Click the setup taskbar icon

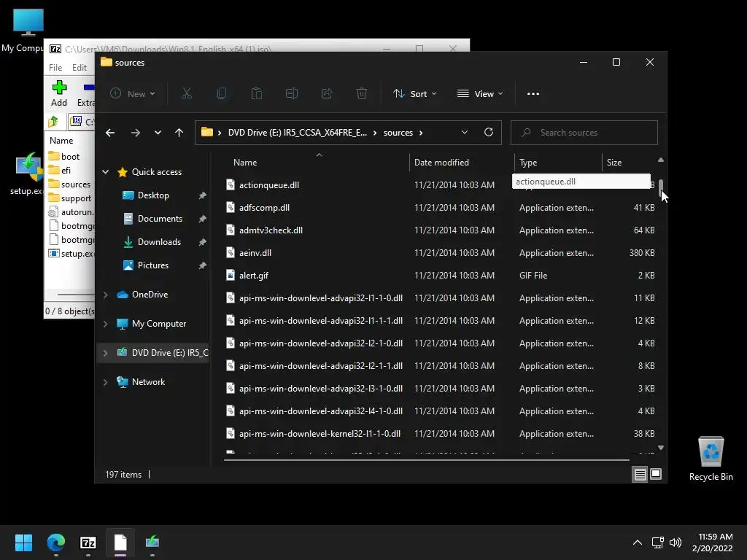pyautogui.click(x=152, y=542)
